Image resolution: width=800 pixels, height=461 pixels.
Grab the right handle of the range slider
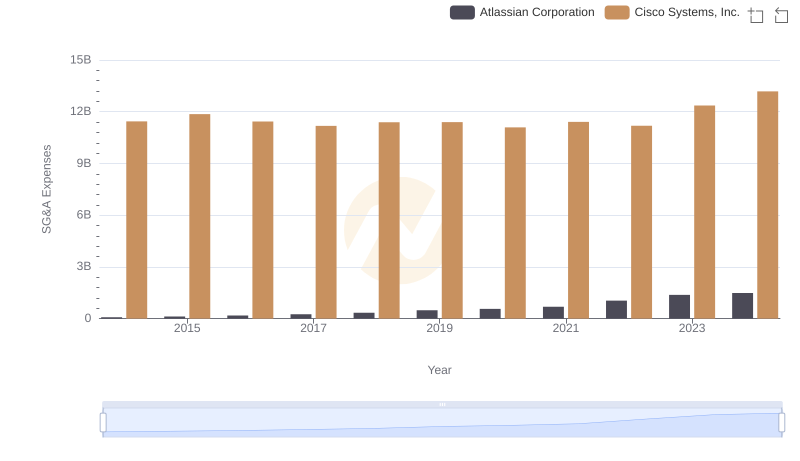pyautogui.click(x=781, y=422)
